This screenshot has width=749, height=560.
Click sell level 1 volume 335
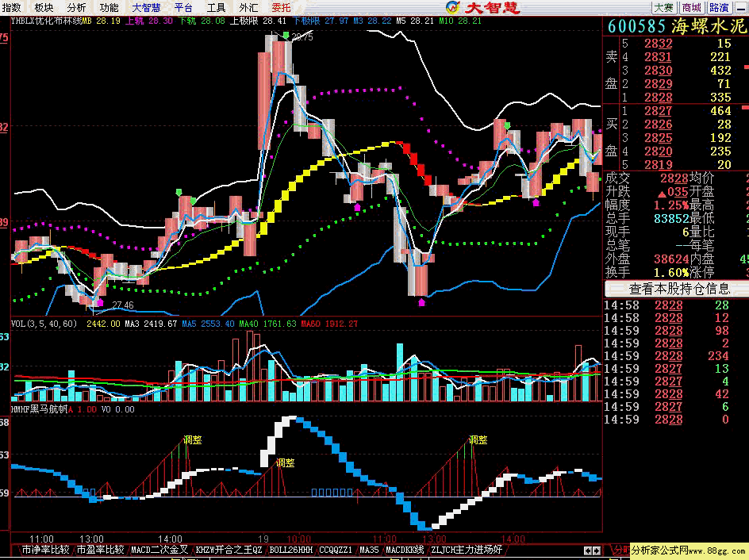(x=720, y=98)
